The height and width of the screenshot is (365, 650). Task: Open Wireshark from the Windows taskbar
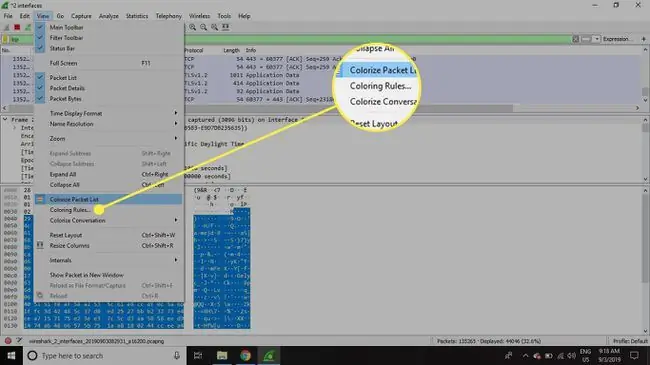269,355
